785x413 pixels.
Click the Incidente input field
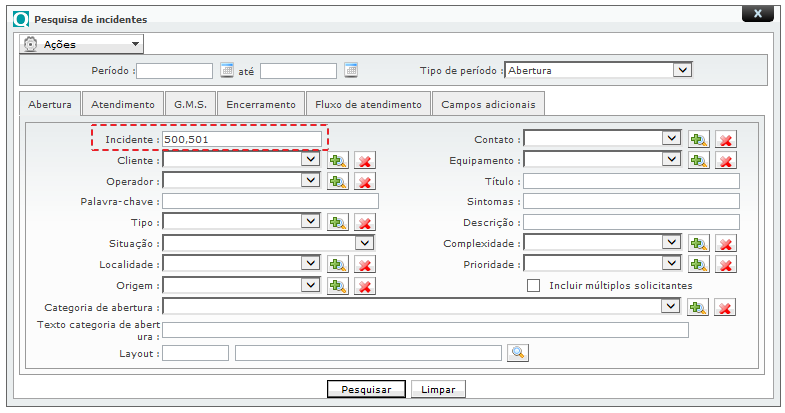[x=241, y=139]
